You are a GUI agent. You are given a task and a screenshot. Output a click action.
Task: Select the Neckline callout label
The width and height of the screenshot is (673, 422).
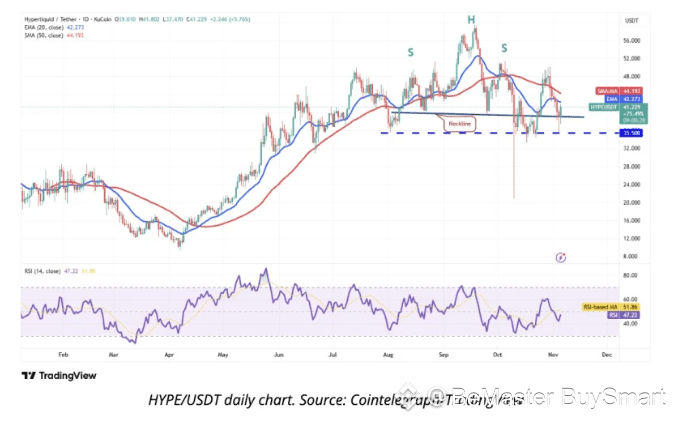460,124
